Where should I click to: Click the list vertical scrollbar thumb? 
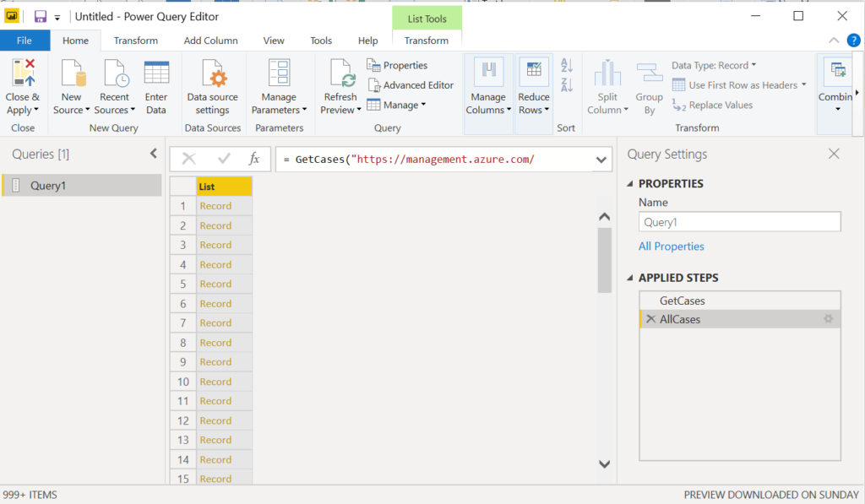[605, 260]
